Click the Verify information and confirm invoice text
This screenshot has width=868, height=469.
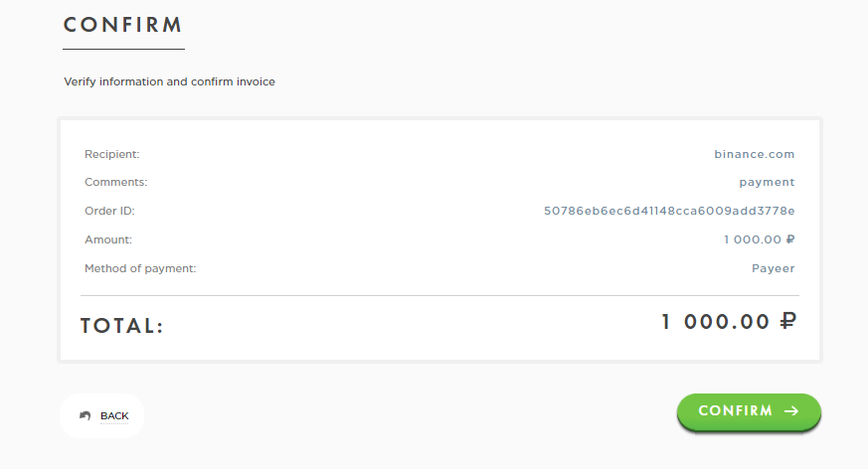tap(169, 81)
